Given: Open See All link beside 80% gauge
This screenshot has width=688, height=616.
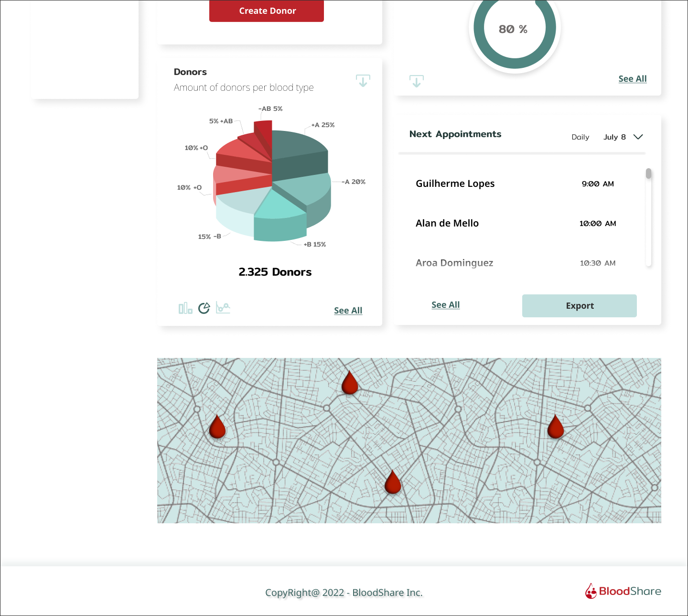Looking at the screenshot, I should pos(633,79).
